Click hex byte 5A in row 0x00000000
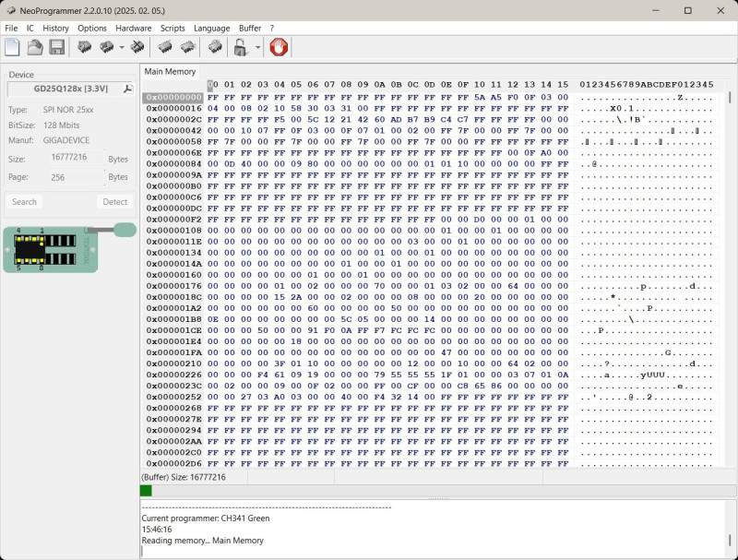The height and width of the screenshot is (560, 738). pyautogui.click(x=480, y=98)
